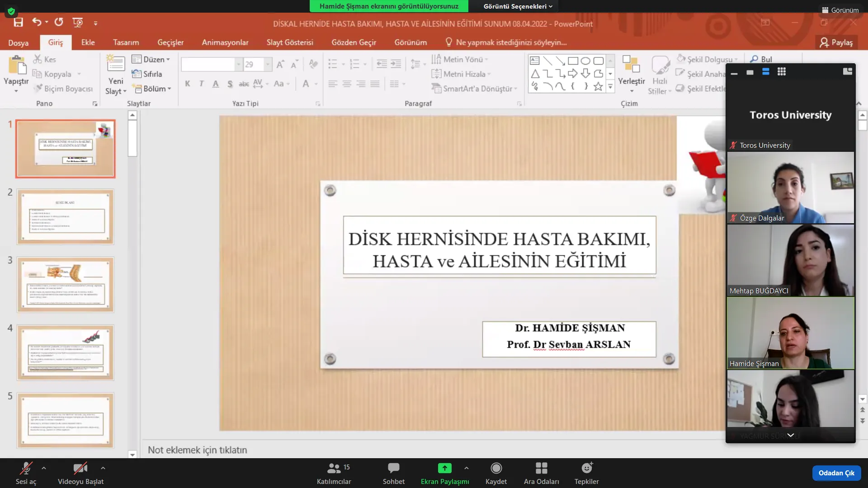Image resolution: width=868 pixels, height=488 pixels.
Task: Select the star shape in shapes gallery
Action: coord(598,86)
